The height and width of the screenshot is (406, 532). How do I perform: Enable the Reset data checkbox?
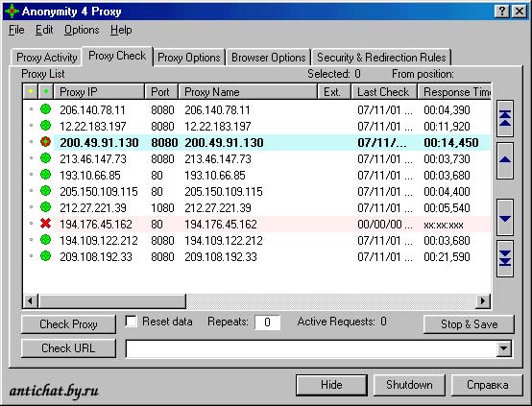point(131,322)
